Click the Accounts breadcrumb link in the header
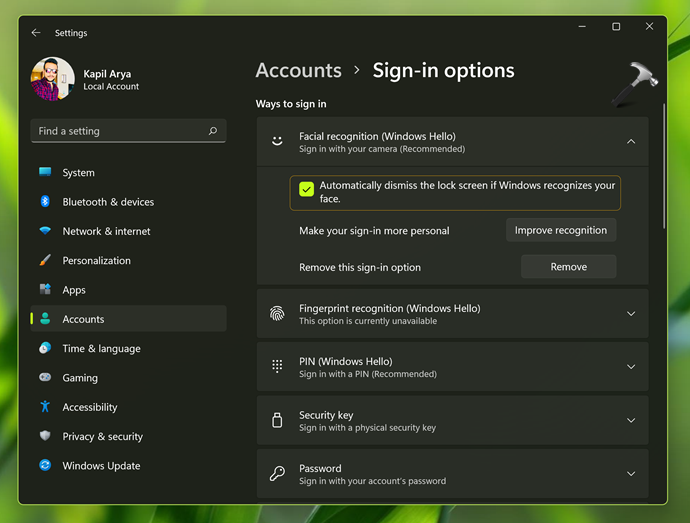Viewport: 690px width, 523px height. pos(298,70)
